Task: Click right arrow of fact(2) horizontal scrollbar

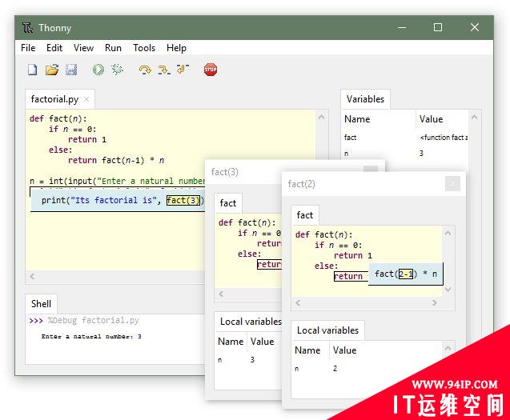Action: tap(435, 302)
